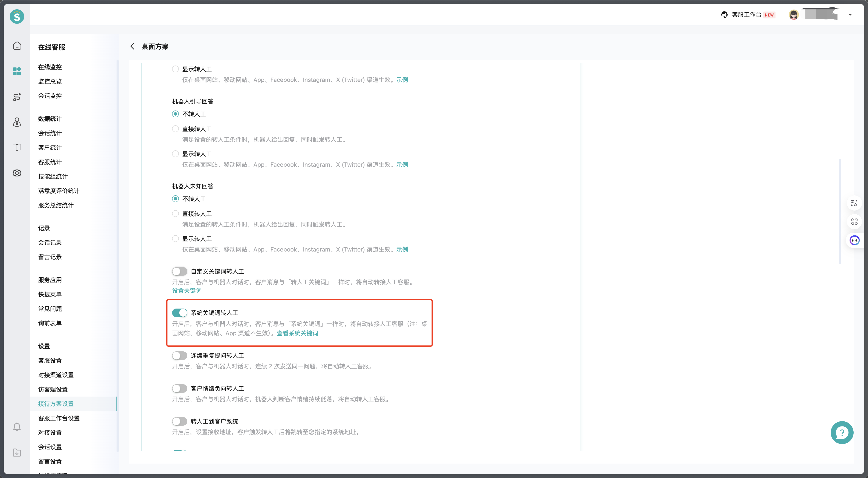Open 会话监控 in sidebar
Screen dimensions: 868x478
coord(50,96)
